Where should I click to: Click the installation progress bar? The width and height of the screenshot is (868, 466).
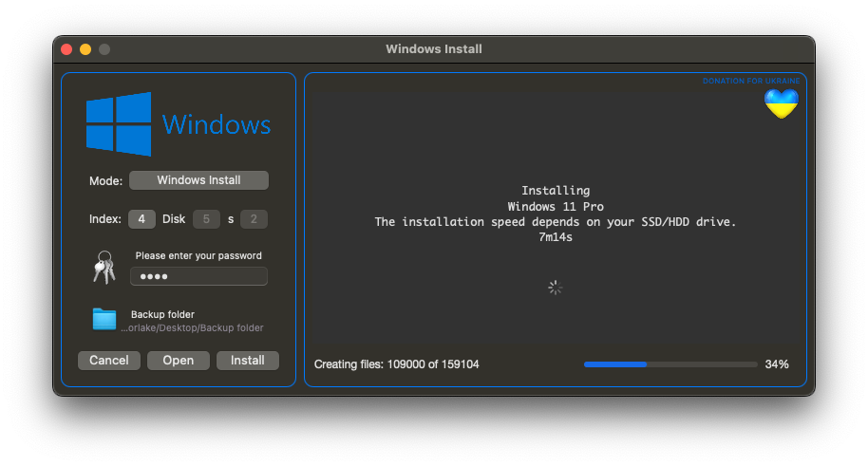click(670, 364)
